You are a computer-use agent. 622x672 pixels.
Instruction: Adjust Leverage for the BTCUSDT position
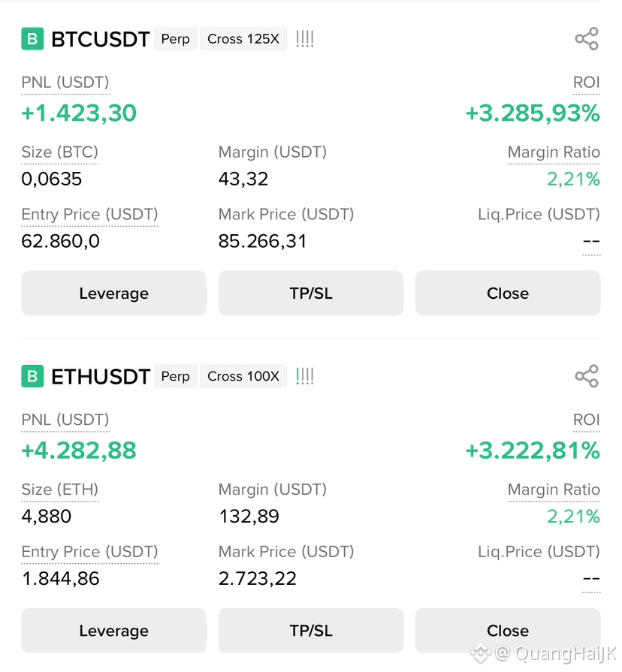pyautogui.click(x=113, y=293)
